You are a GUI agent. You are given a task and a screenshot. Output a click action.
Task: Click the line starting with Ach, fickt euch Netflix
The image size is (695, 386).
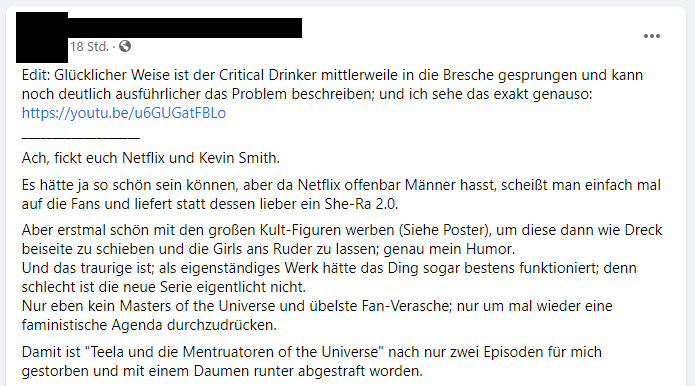pos(151,158)
